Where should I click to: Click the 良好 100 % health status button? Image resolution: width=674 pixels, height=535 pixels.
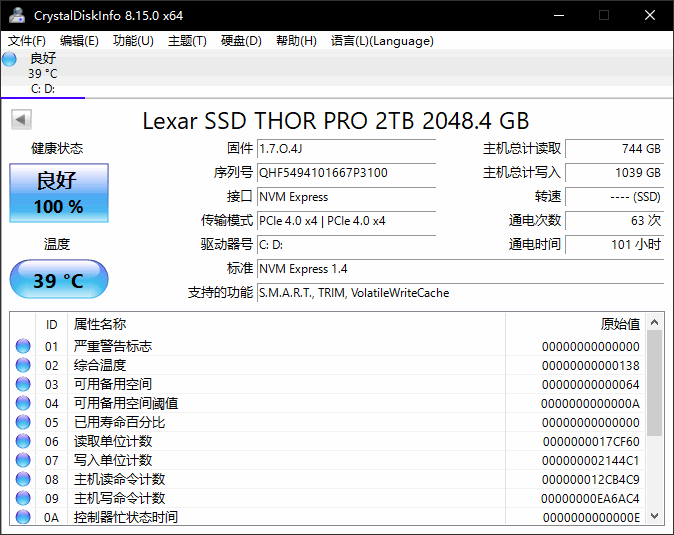coord(58,193)
